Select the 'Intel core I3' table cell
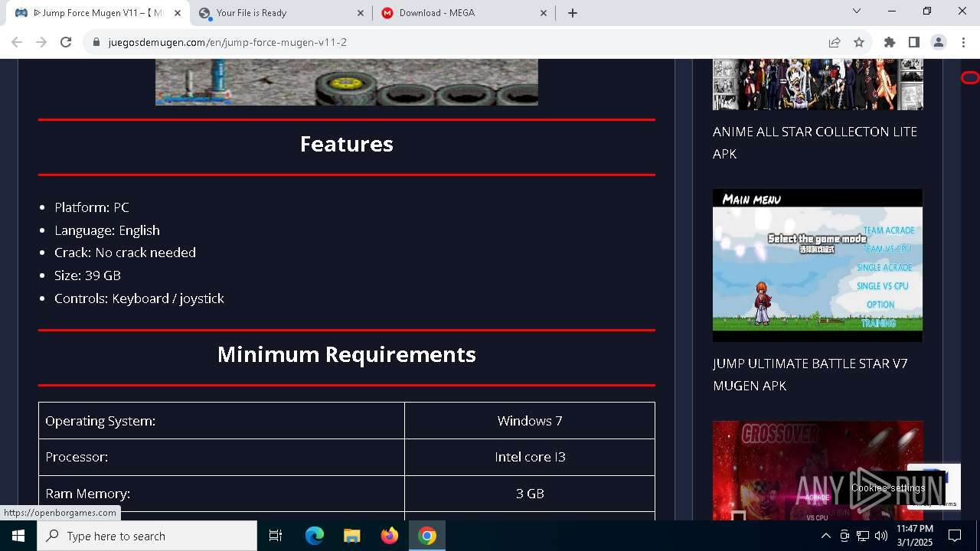 [530, 457]
